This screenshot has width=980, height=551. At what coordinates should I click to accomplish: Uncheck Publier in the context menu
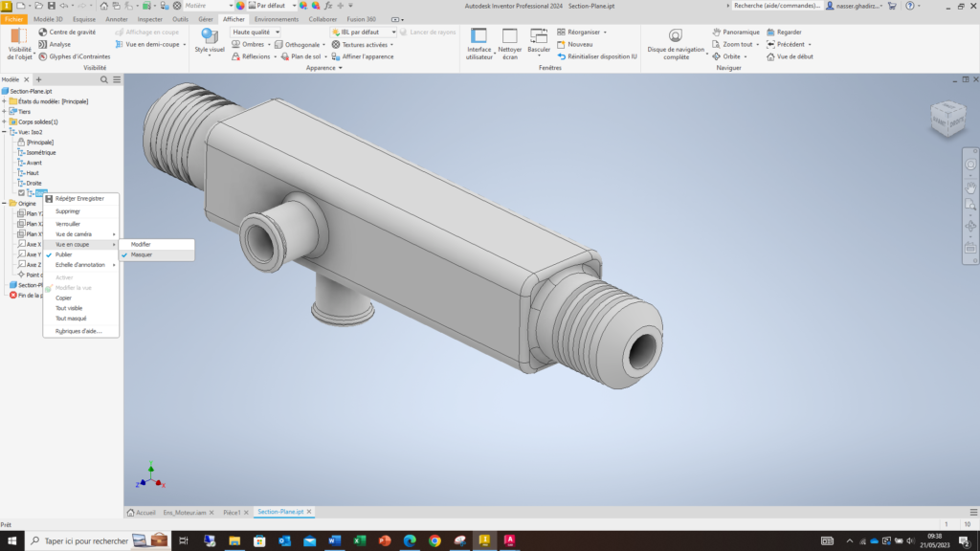click(63, 254)
